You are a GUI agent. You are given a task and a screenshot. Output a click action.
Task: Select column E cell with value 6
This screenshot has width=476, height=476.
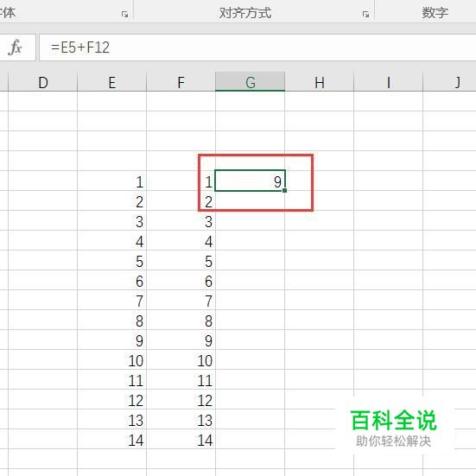pyautogui.click(x=112, y=280)
